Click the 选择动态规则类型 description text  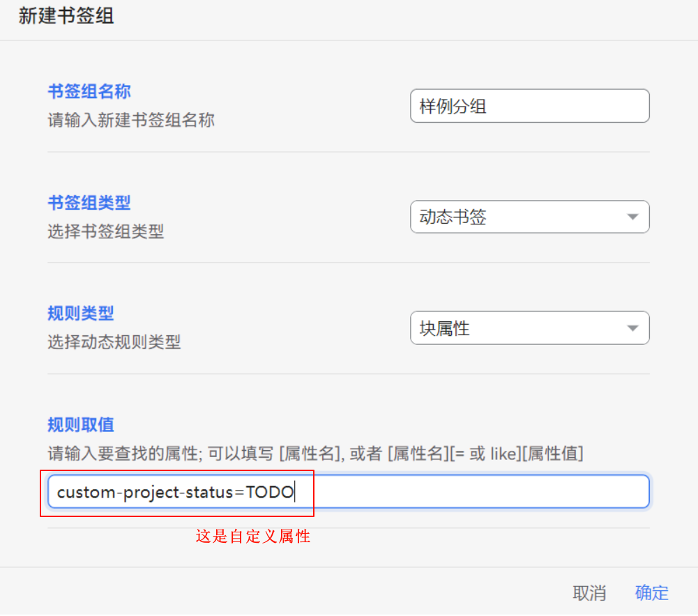coord(114,342)
